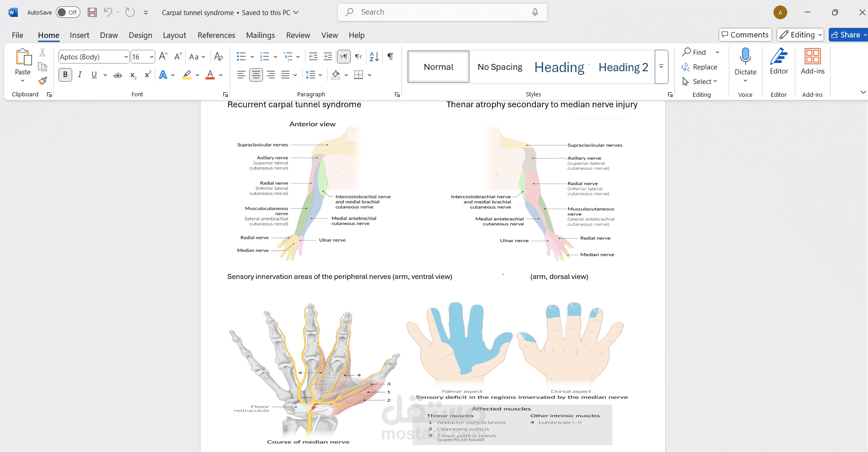The image size is (868, 452).
Task: Apply the Heading 2 style
Action: pos(623,67)
